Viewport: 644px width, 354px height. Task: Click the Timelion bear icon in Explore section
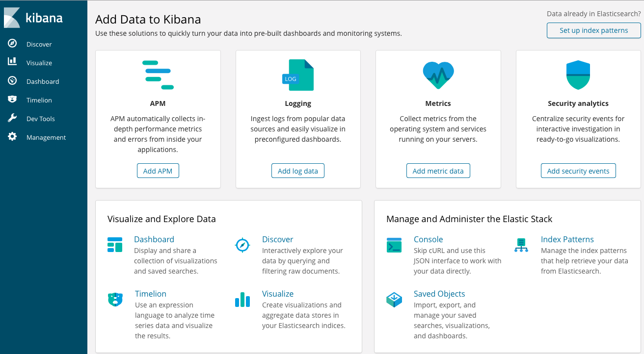115,299
